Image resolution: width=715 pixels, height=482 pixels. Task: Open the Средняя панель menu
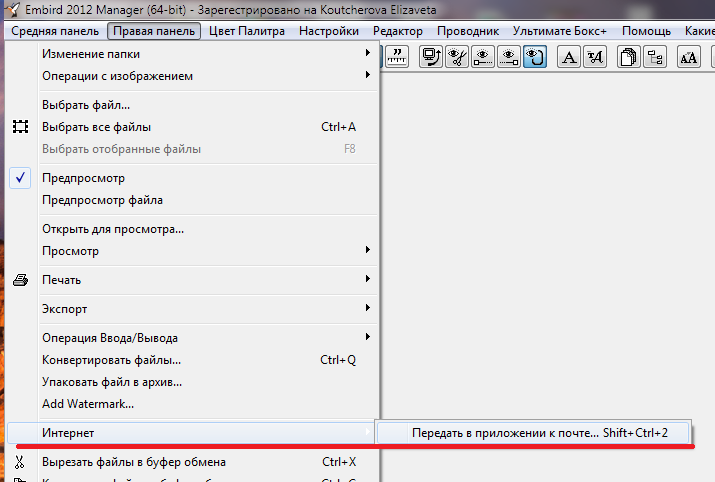tap(55, 31)
